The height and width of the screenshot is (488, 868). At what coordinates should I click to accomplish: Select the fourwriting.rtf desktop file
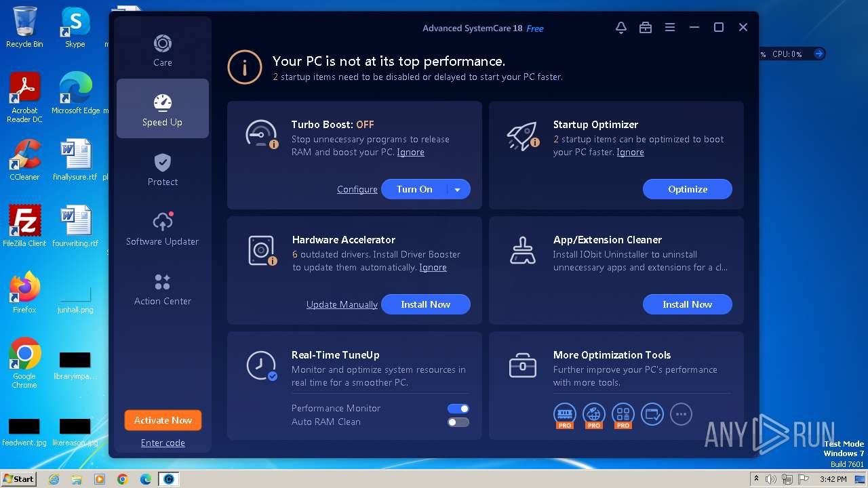[75, 226]
